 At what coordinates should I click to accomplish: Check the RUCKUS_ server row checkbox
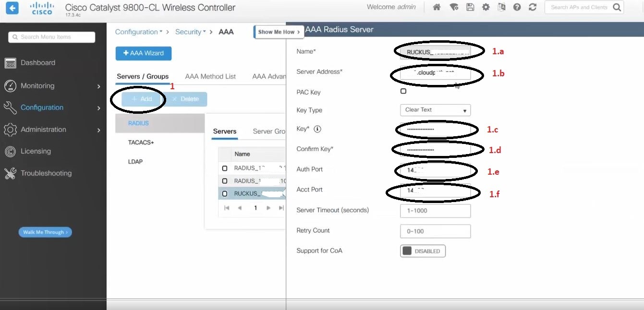[x=225, y=194]
